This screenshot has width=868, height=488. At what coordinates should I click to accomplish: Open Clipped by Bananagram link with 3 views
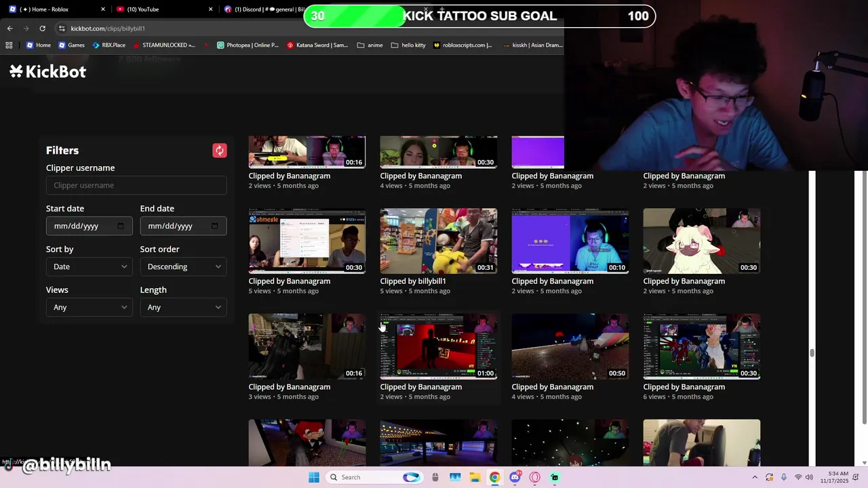click(x=290, y=386)
